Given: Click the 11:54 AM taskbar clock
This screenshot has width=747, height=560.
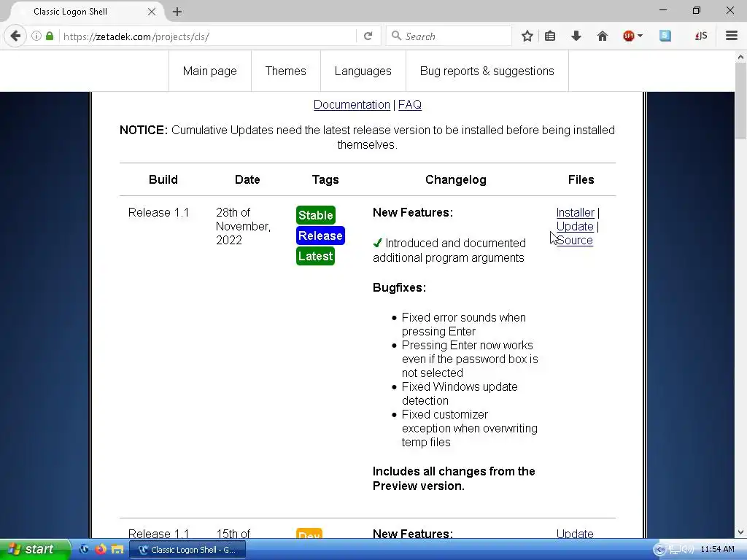Looking at the screenshot, I should (x=718, y=550).
